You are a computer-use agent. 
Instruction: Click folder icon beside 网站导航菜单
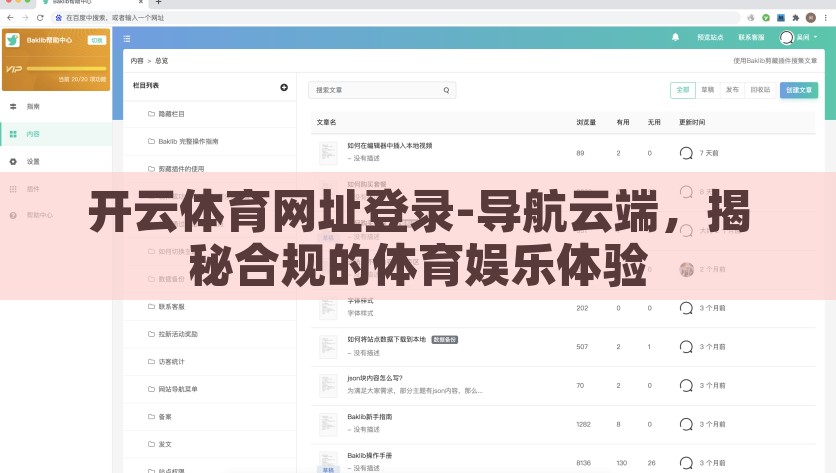(151, 389)
